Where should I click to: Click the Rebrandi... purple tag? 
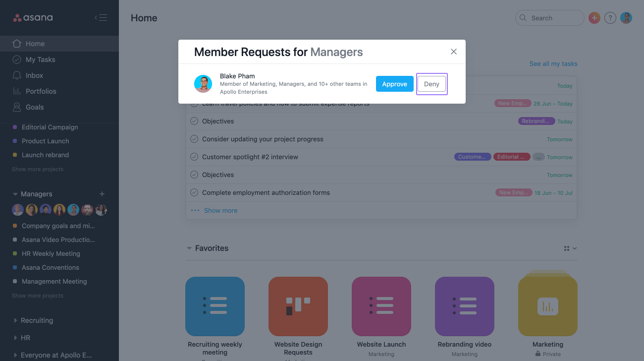tap(536, 121)
